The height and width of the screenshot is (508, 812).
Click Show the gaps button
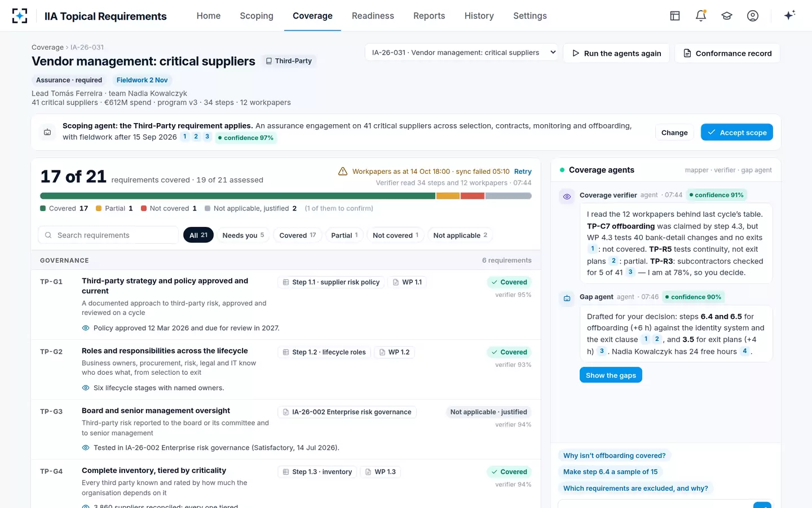[x=611, y=375]
